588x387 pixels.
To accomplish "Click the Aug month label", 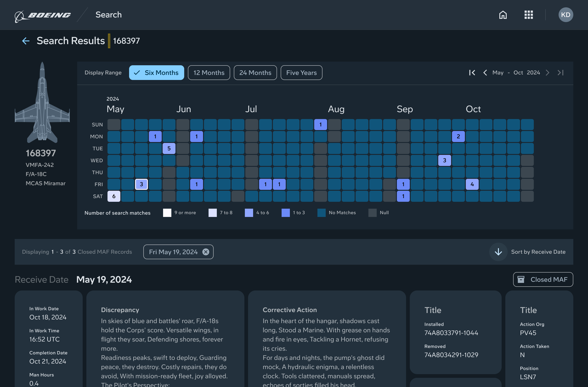I will coord(336,109).
